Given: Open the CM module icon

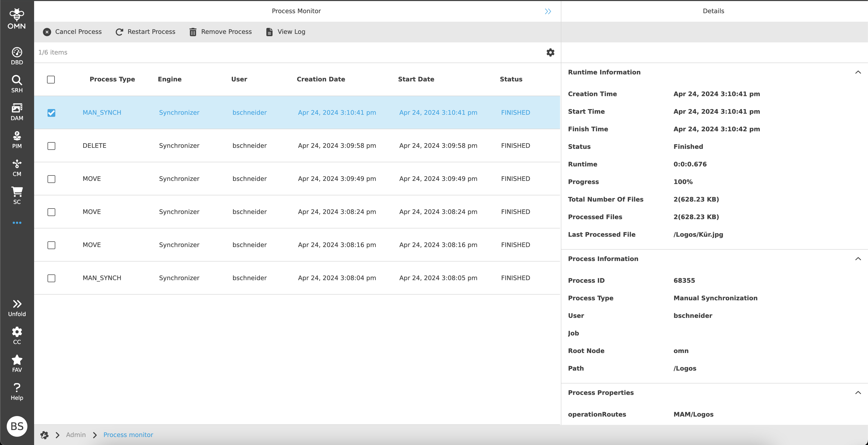Looking at the screenshot, I should 17,168.
